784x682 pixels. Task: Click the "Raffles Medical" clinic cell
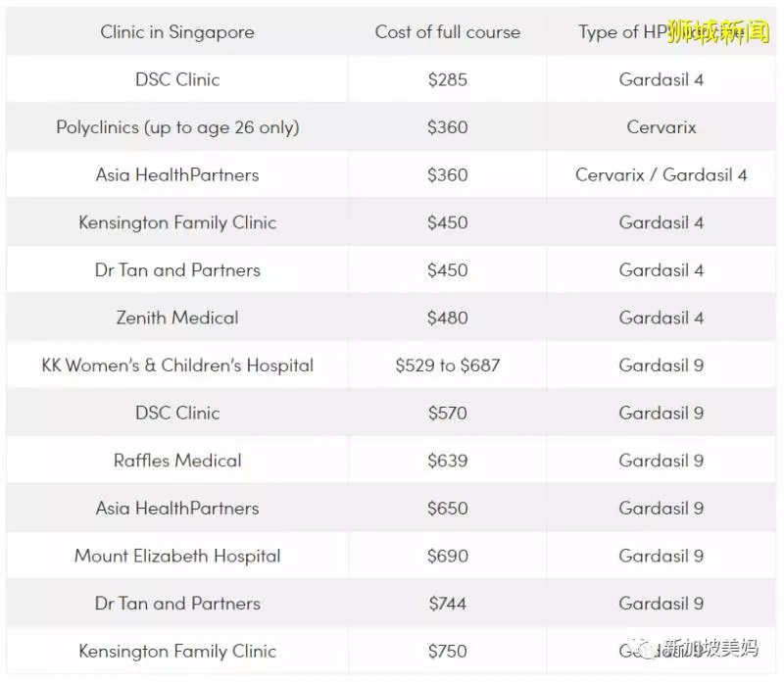coord(177,461)
